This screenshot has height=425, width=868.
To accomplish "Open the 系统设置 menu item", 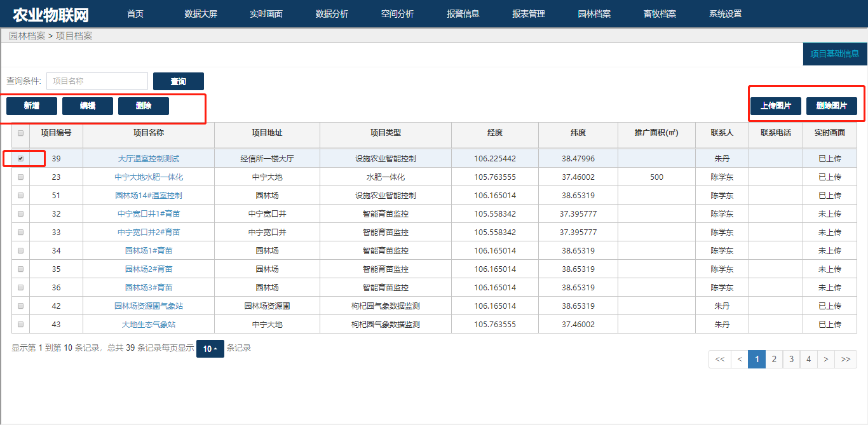I will point(725,14).
